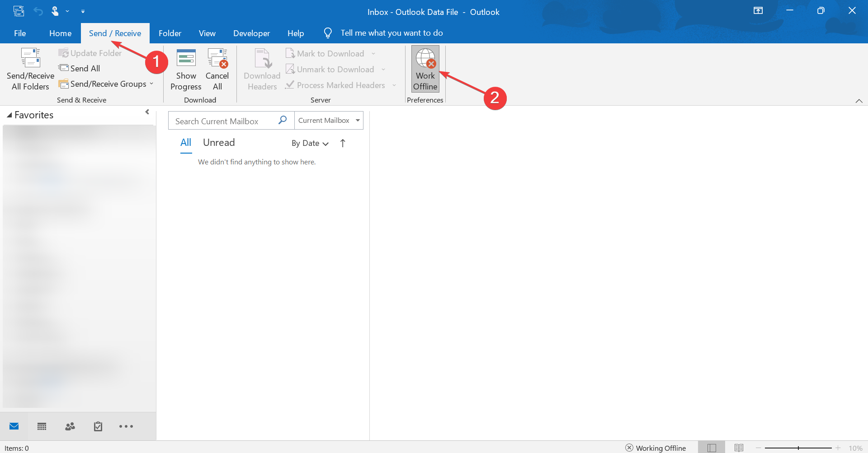This screenshot has height=453, width=868.
Task: Open the Folder ribbon tab
Action: (170, 33)
